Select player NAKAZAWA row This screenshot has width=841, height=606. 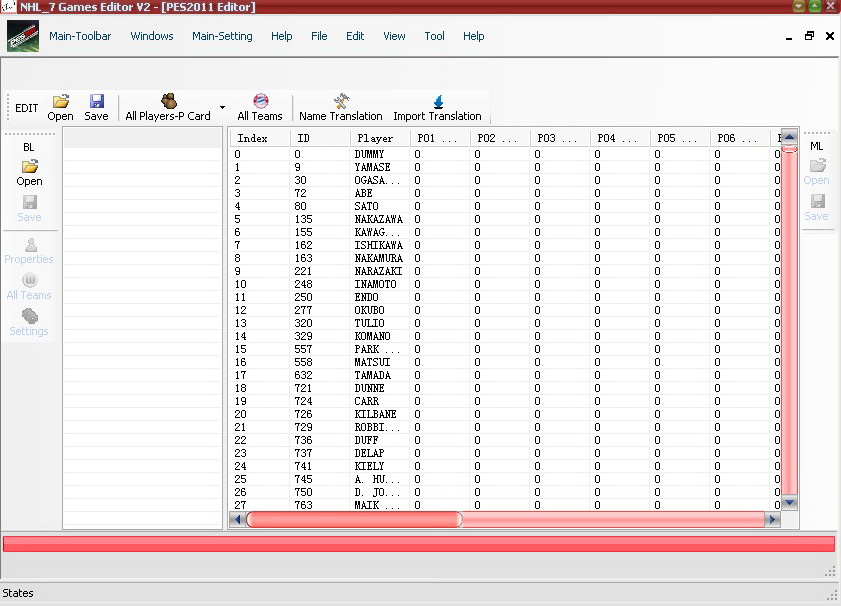[x=505, y=219]
